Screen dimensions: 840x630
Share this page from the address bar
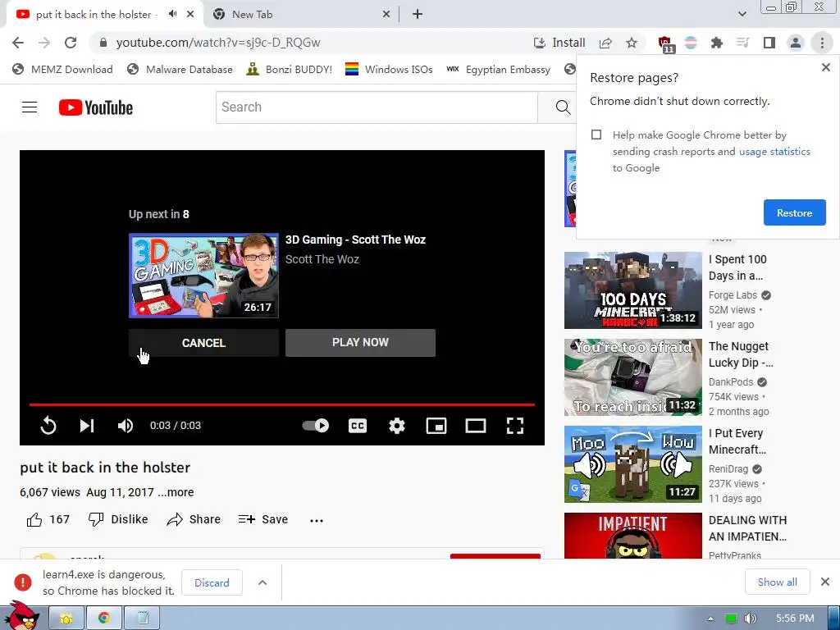click(605, 43)
